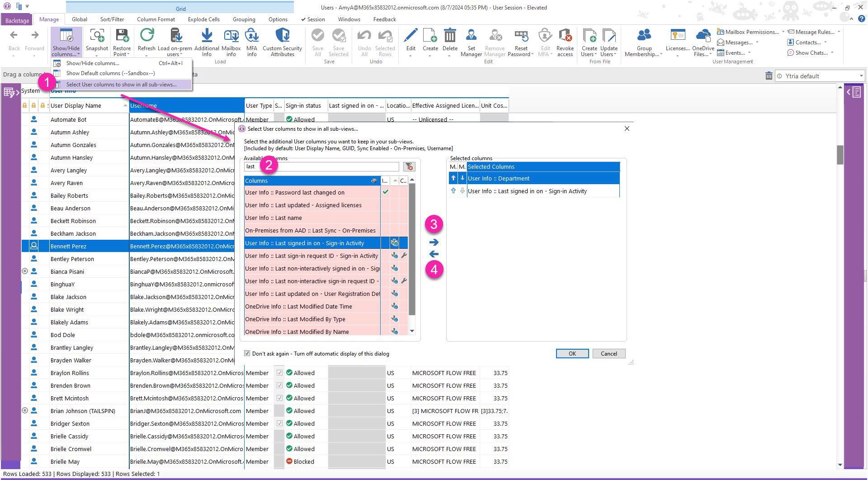This screenshot has height=480, width=868.
Task: Expand the Mailbox Permissions dropdown
Action: 783,32
